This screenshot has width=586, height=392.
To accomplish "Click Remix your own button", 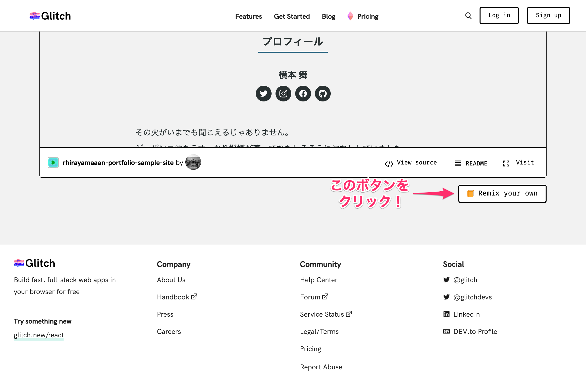I will 502,194.
